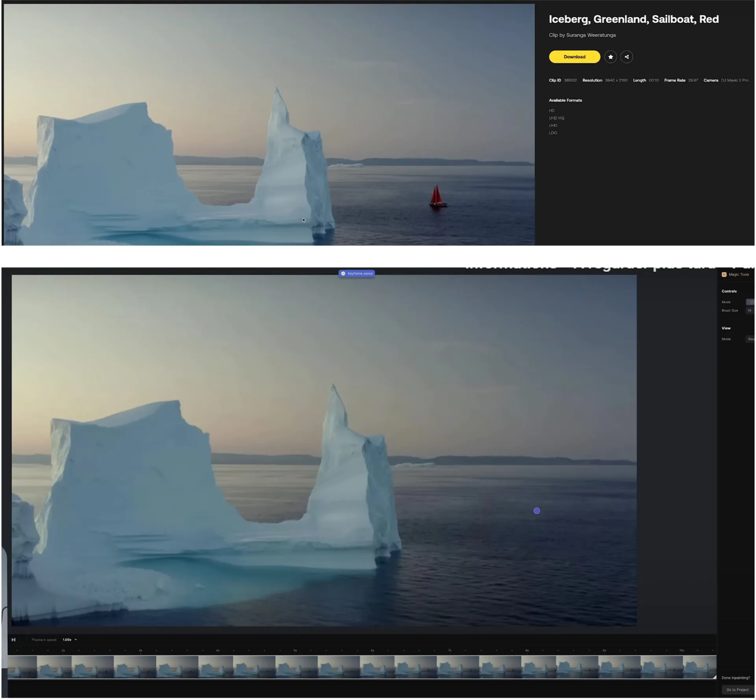Open the View Mode dropdown
756x700 pixels.
750,339
